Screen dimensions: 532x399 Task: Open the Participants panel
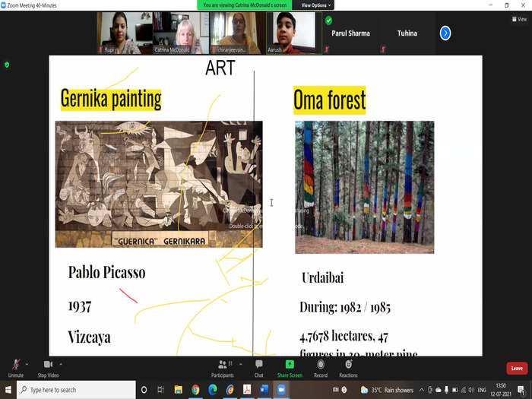point(223,368)
